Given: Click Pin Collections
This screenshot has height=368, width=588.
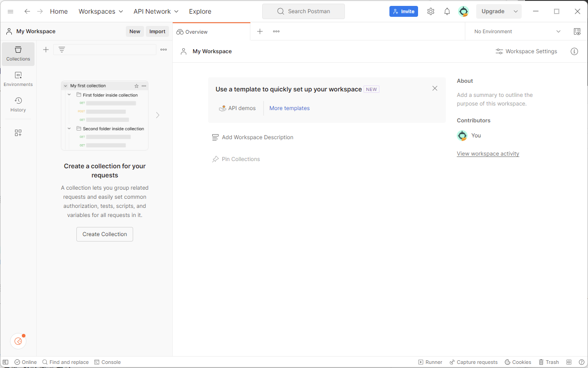Looking at the screenshot, I should [236, 159].
